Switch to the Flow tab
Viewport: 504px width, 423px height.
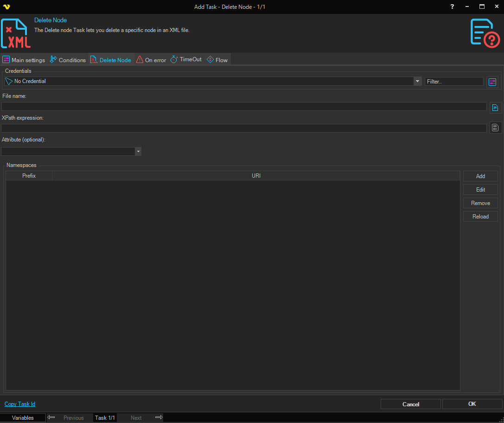coord(217,60)
